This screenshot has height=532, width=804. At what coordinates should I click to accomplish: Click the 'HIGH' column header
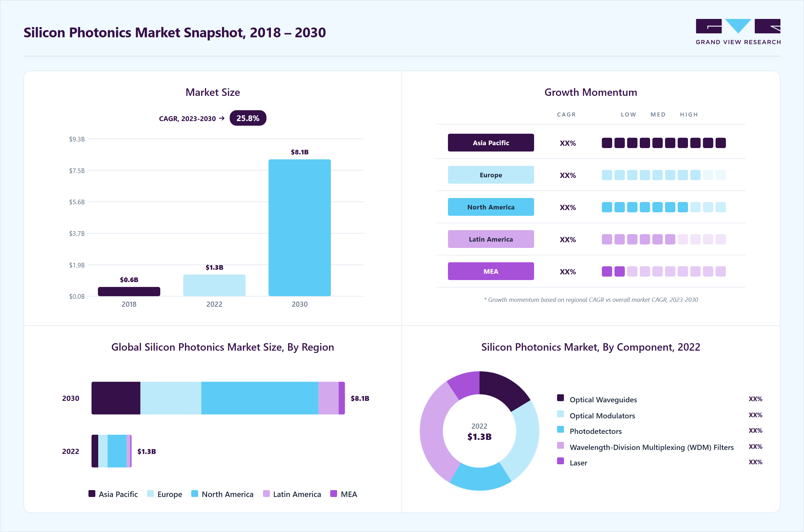(689, 114)
